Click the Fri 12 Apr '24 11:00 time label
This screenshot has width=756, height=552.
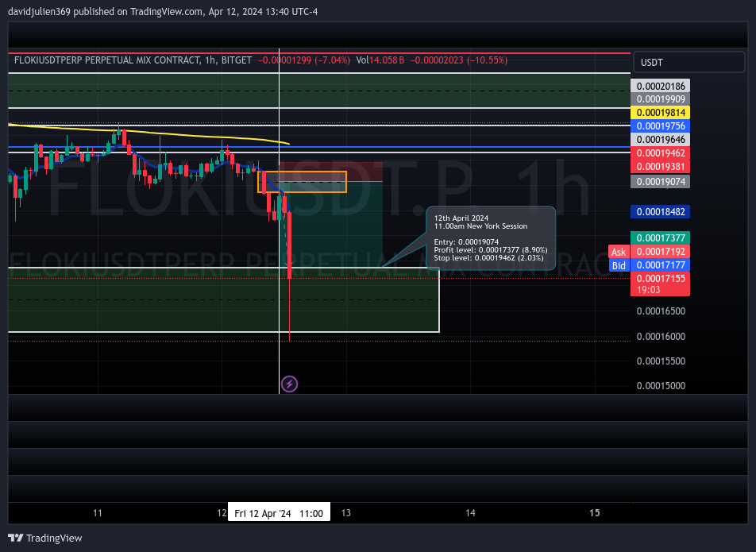(279, 513)
